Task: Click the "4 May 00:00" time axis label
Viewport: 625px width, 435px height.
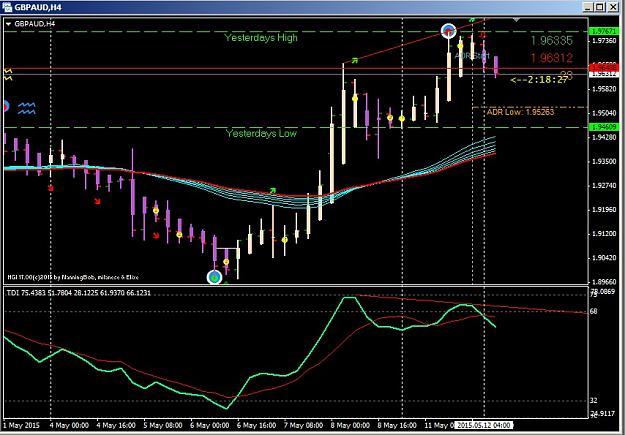Action: (x=69, y=425)
